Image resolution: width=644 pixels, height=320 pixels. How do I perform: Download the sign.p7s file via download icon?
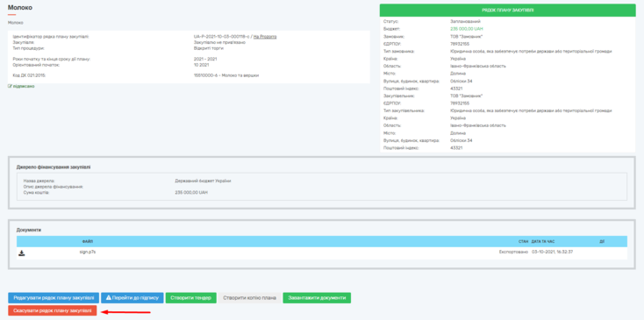click(x=22, y=253)
